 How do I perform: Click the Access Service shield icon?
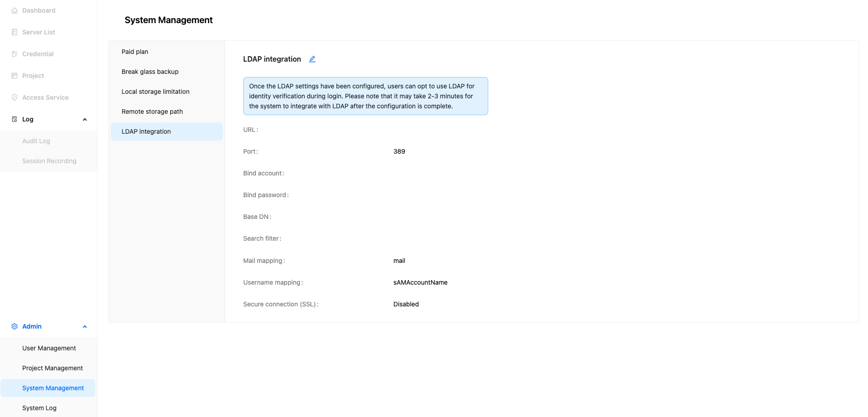(15, 97)
